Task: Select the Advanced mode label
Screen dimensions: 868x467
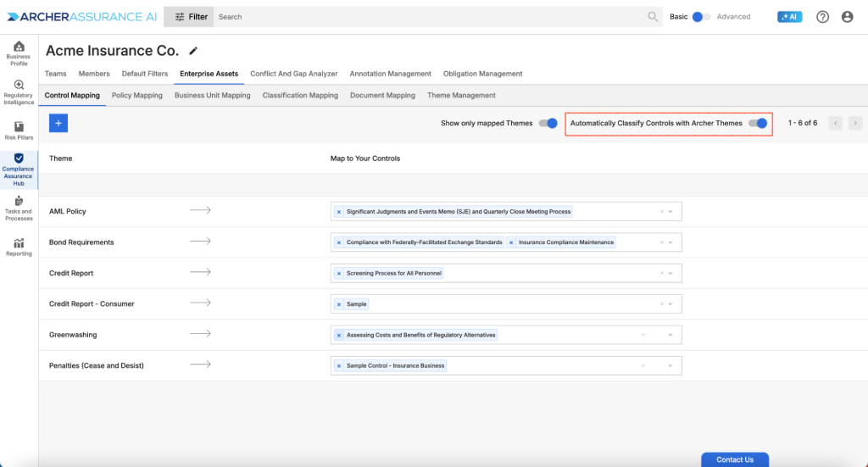Action: click(733, 17)
